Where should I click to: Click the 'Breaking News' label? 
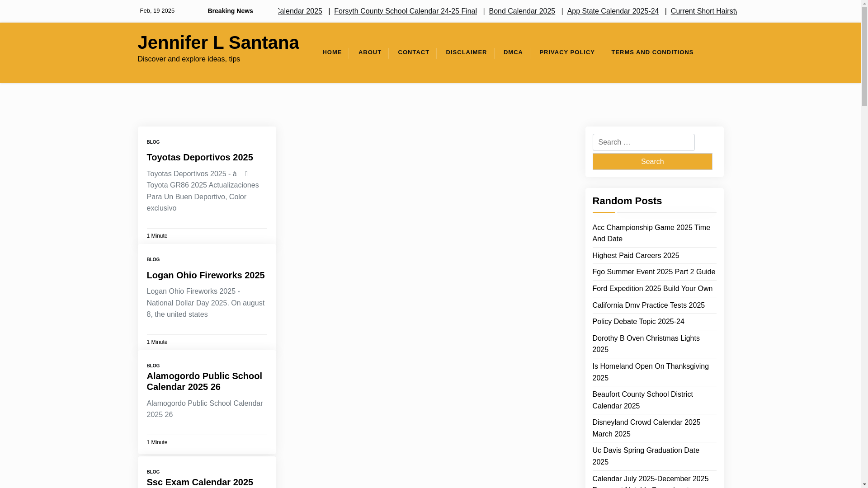(230, 11)
